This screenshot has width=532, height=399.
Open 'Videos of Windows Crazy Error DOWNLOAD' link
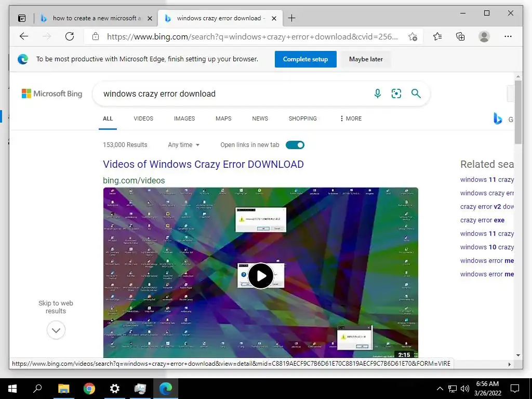pos(203,164)
